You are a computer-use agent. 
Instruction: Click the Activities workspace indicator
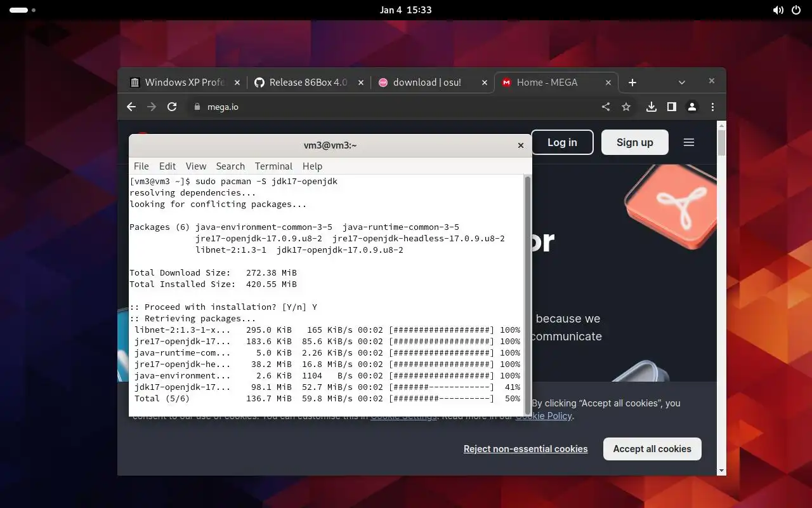[x=23, y=10]
